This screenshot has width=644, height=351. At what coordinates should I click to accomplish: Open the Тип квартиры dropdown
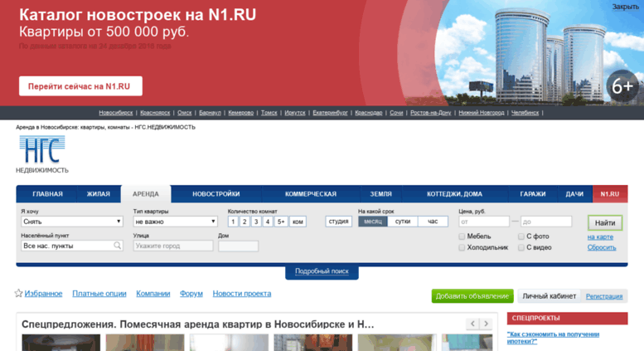175,222
